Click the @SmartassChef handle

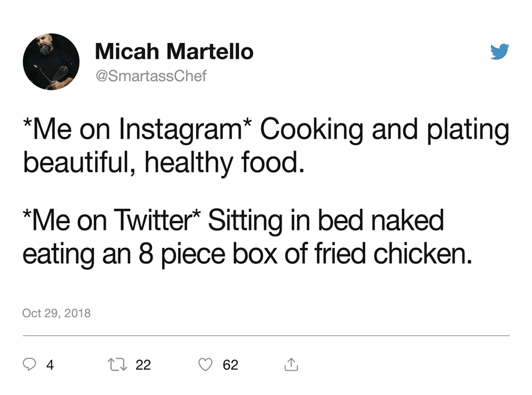point(150,75)
